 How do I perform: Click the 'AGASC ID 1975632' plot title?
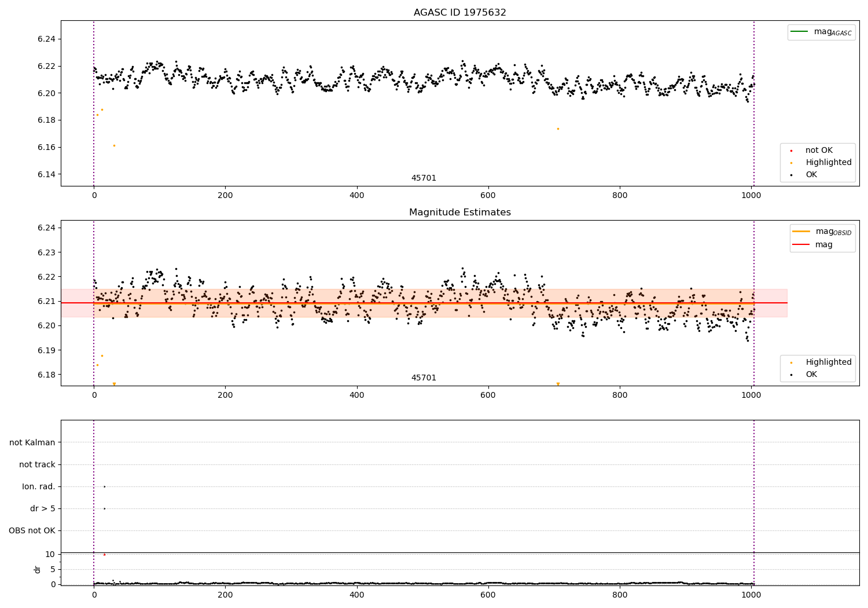point(459,13)
